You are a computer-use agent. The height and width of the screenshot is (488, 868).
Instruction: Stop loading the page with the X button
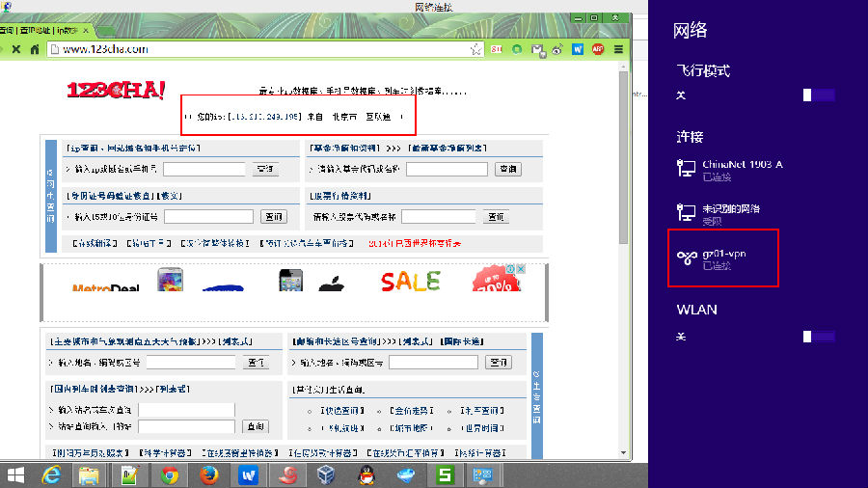[x=16, y=49]
